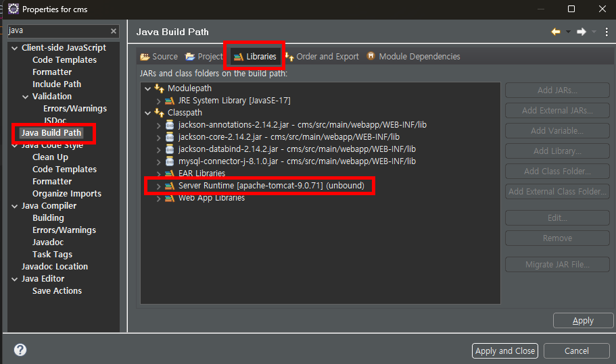616x364 pixels.
Task: Open the Javadoc Location page
Action: (55, 267)
